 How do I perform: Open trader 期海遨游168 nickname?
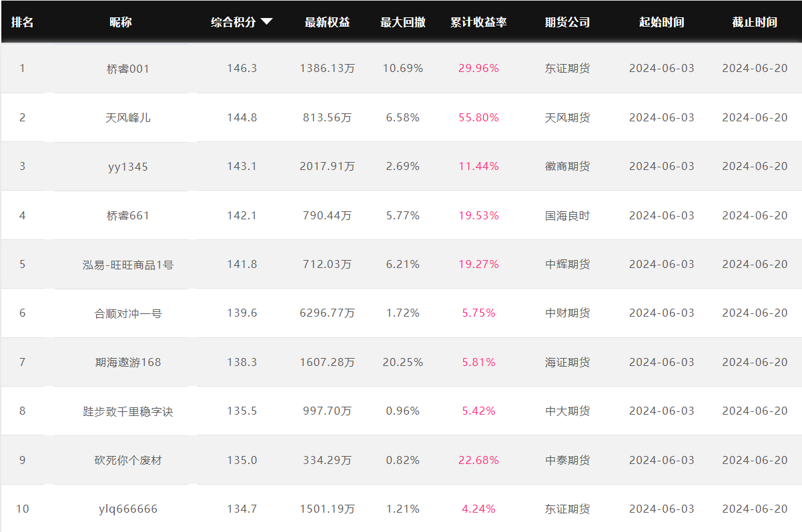(128, 363)
